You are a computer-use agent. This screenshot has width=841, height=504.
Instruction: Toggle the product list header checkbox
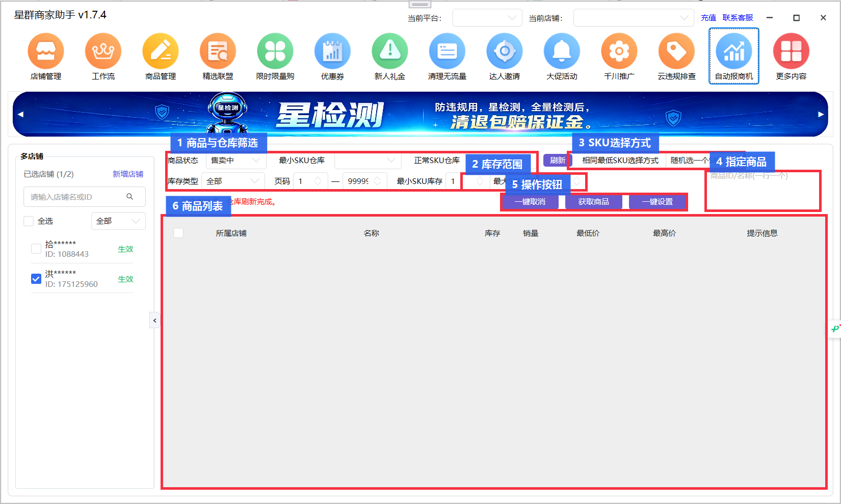click(178, 233)
